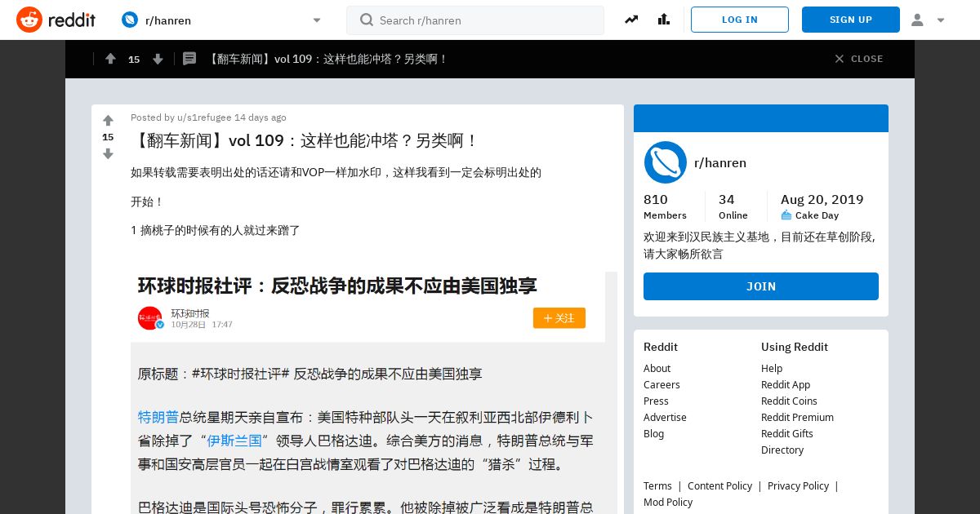Click the r/hanren sidebar community avatar

coord(666,162)
